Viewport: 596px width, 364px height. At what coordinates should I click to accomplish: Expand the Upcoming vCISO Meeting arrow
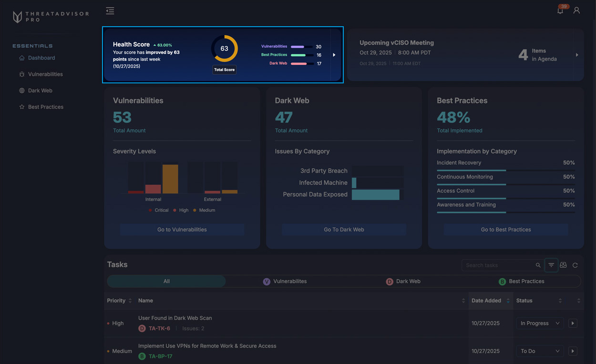coord(577,55)
